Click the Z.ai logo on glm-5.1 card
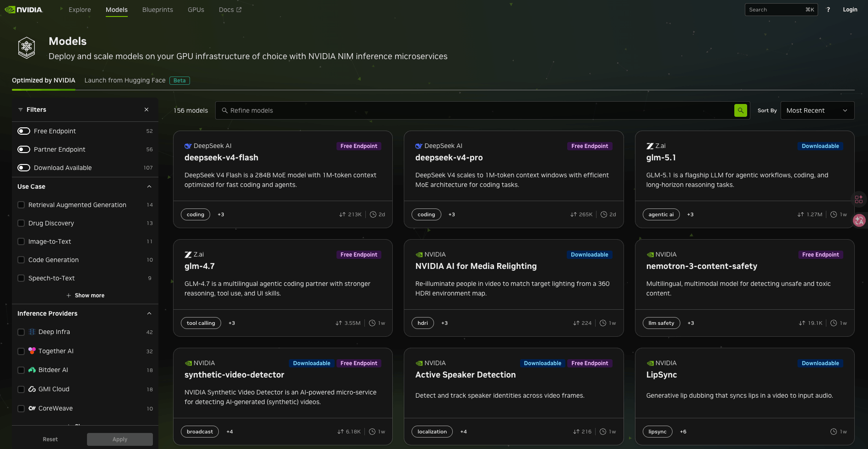Screen dimensions: 868x449 (x=650, y=146)
